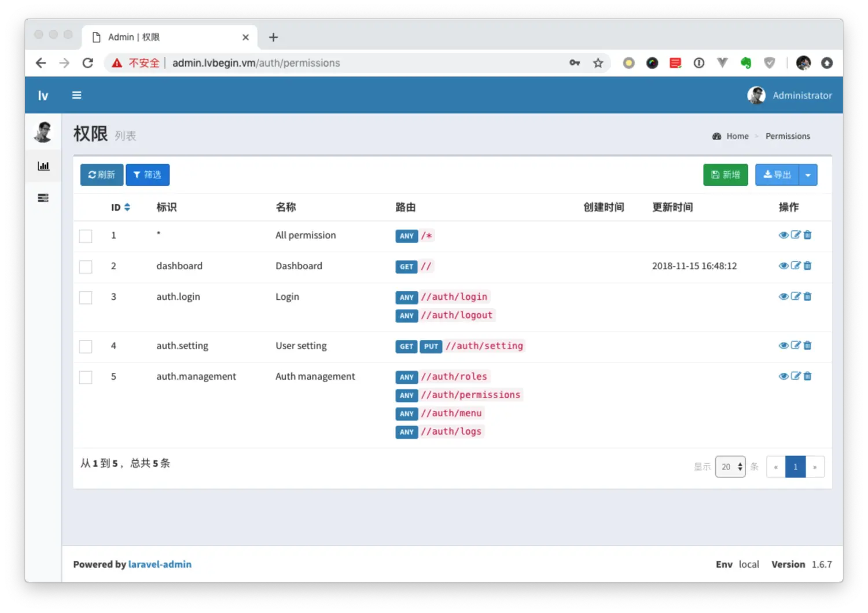View the dashboard permission details

(784, 266)
